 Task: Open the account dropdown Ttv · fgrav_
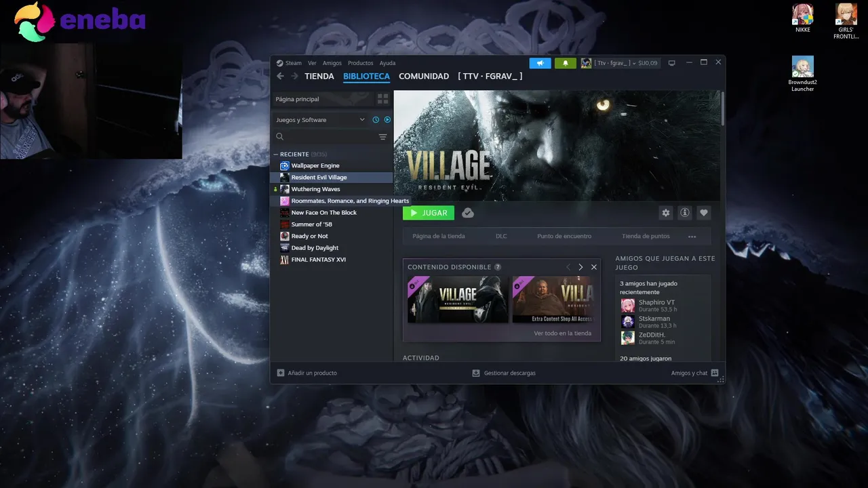[x=626, y=63]
